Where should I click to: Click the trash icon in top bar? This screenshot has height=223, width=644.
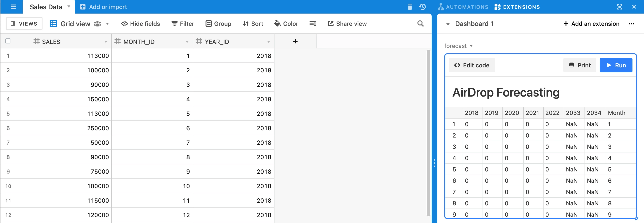410,7
